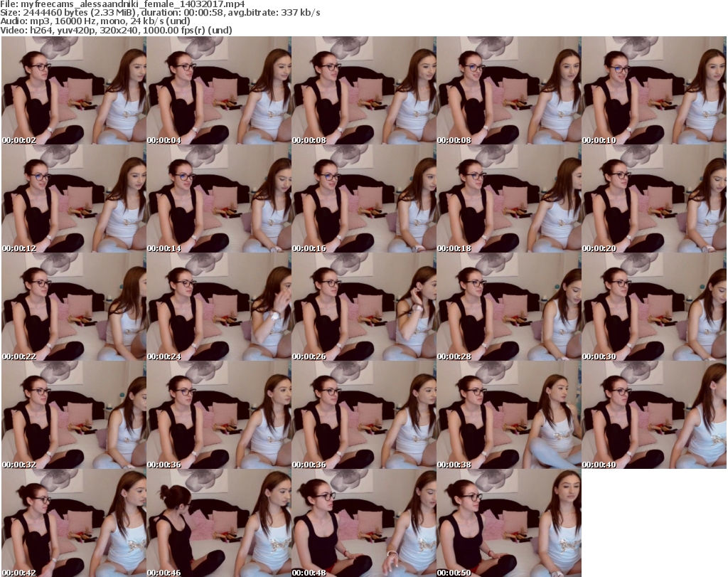This screenshot has height=577, width=728.
Task: Open the frame stamped 00:00:46
Action: (219, 523)
